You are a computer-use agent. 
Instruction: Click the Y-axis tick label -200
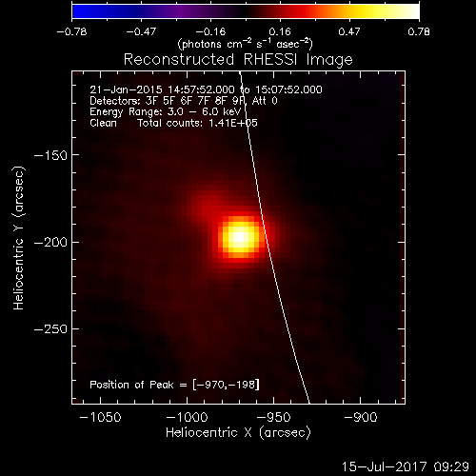coord(50,243)
